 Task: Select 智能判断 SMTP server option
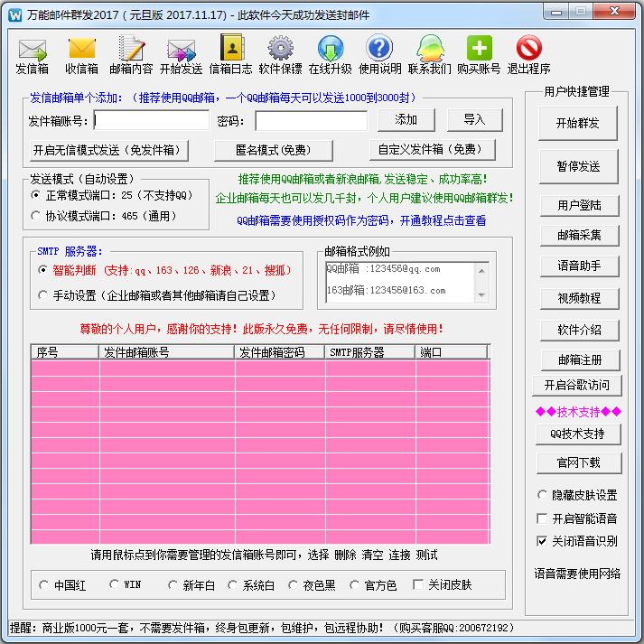click(x=42, y=270)
